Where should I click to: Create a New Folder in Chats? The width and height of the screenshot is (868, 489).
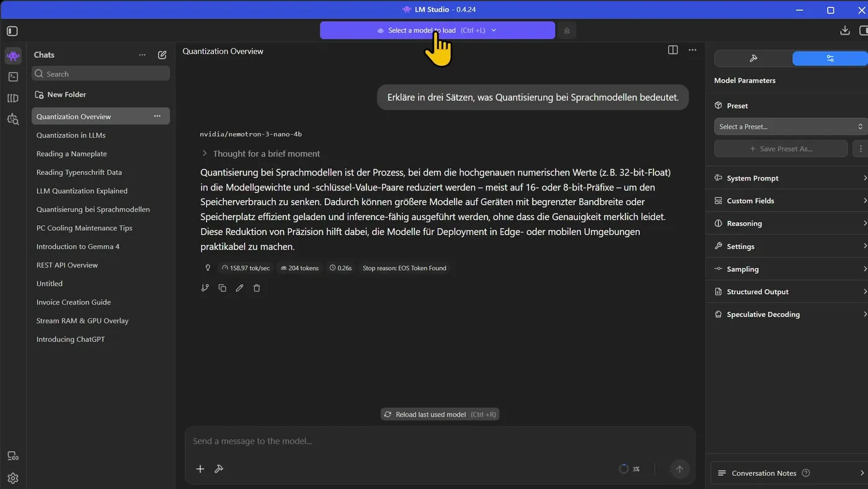point(61,95)
